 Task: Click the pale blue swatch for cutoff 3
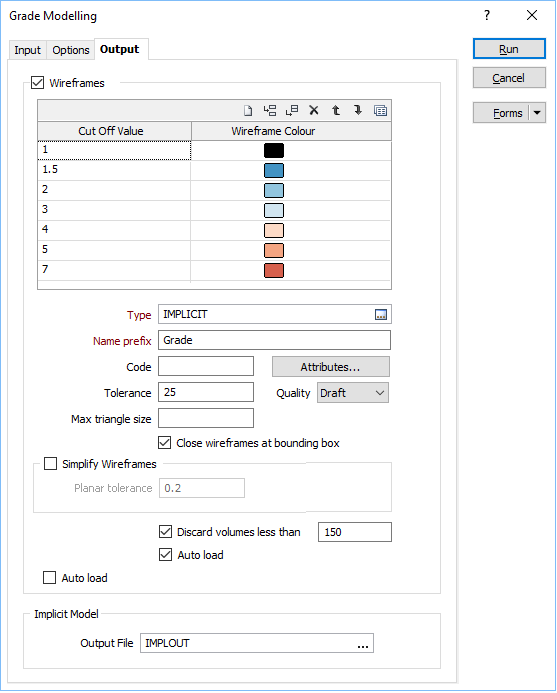(274, 210)
